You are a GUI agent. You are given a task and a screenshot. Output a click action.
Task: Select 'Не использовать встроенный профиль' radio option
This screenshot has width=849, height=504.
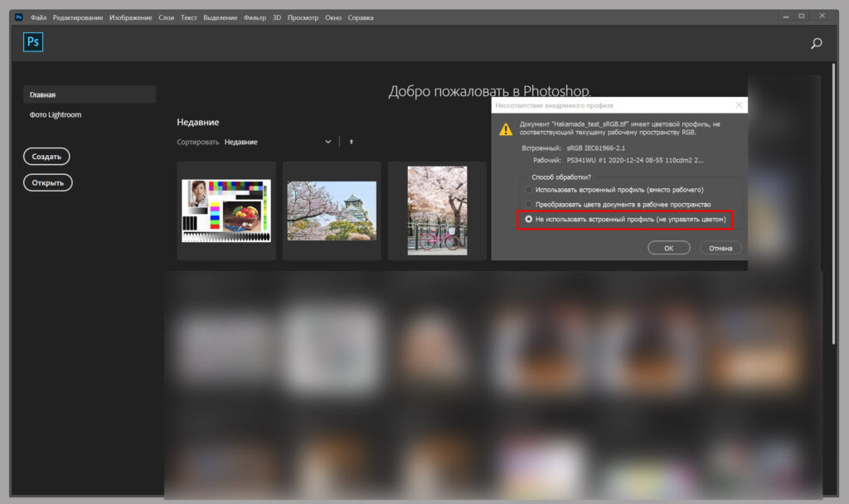(530, 220)
